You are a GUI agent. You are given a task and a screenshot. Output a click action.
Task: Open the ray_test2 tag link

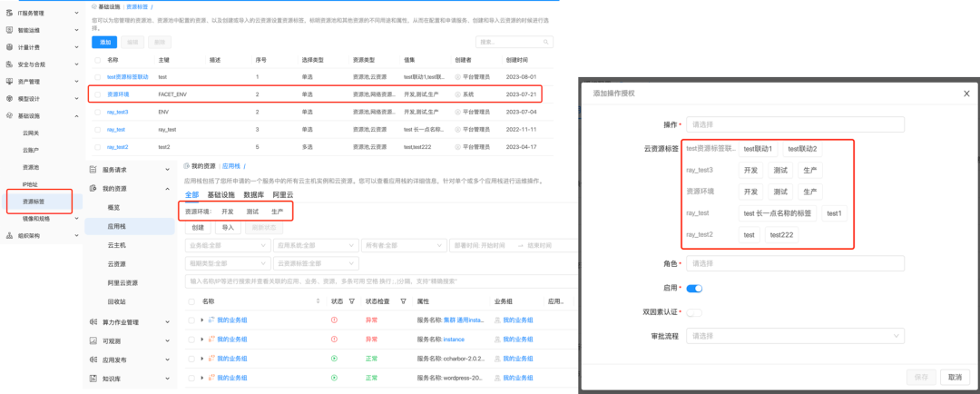(x=117, y=147)
